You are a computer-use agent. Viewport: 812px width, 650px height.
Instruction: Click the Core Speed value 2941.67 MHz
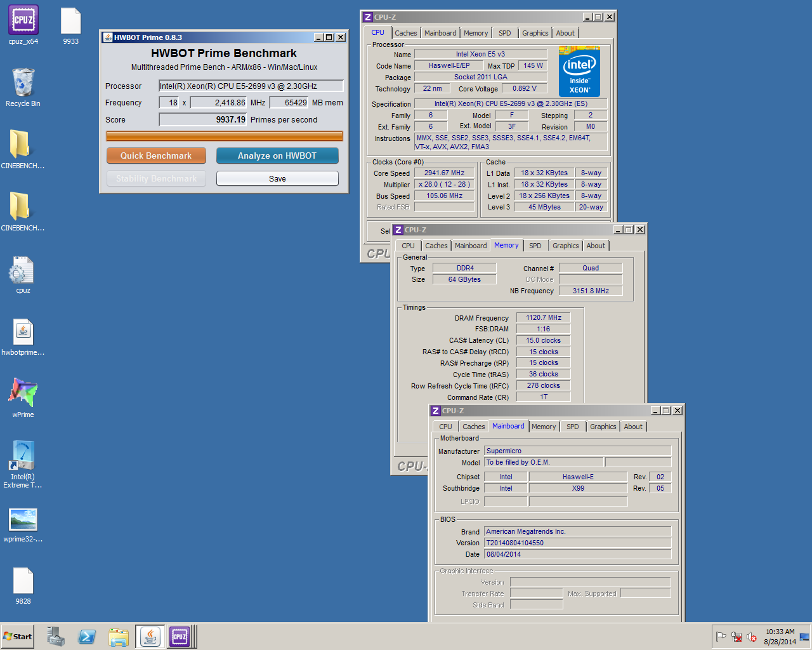[x=444, y=173]
